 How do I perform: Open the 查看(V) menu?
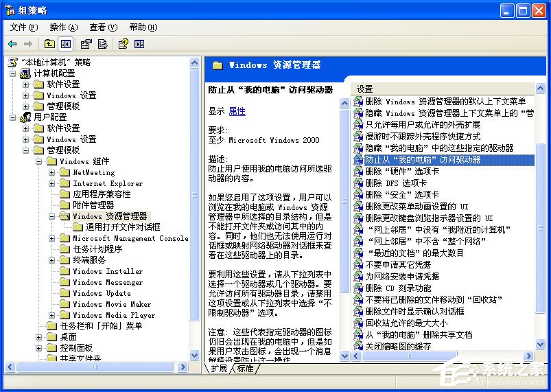tap(104, 27)
